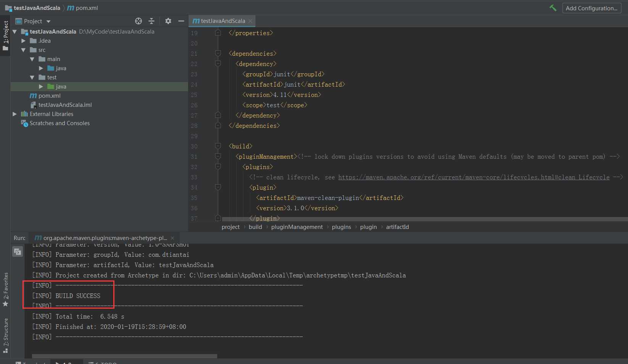Click 'pluginManagement' in the XML breadcrumb
Image resolution: width=628 pixels, height=364 pixels.
297,227
